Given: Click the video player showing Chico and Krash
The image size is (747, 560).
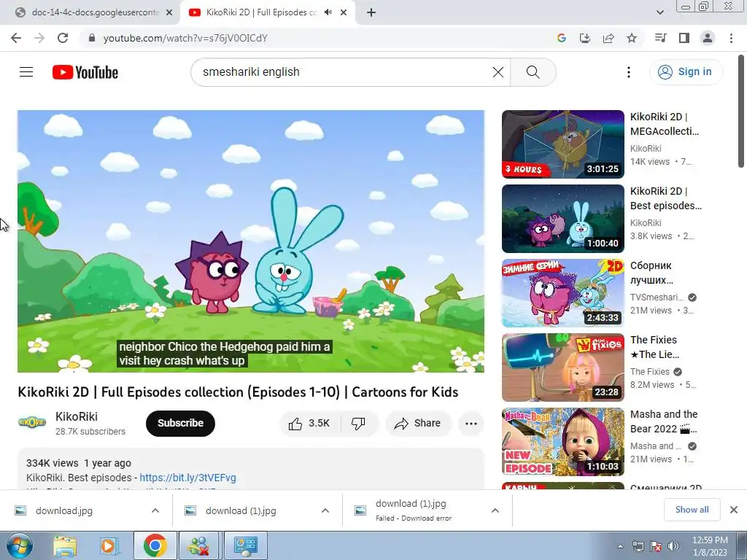Looking at the screenshot, I should (x=251, y=241).
